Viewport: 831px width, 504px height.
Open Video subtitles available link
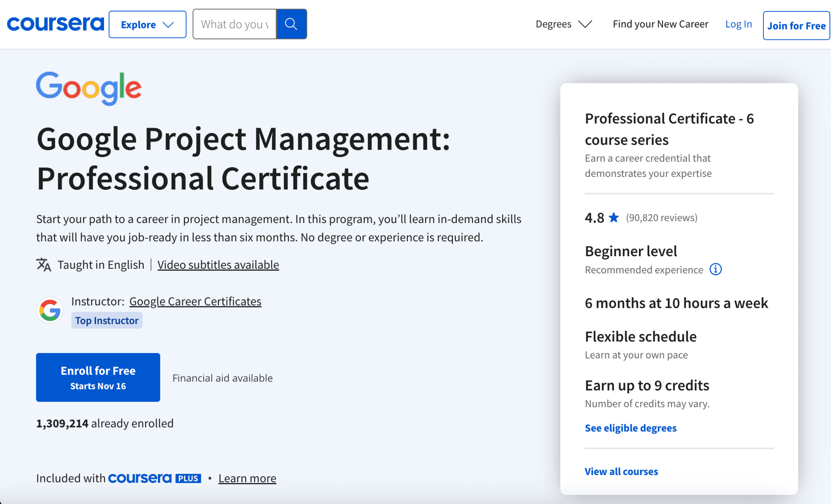coord(218,265)
